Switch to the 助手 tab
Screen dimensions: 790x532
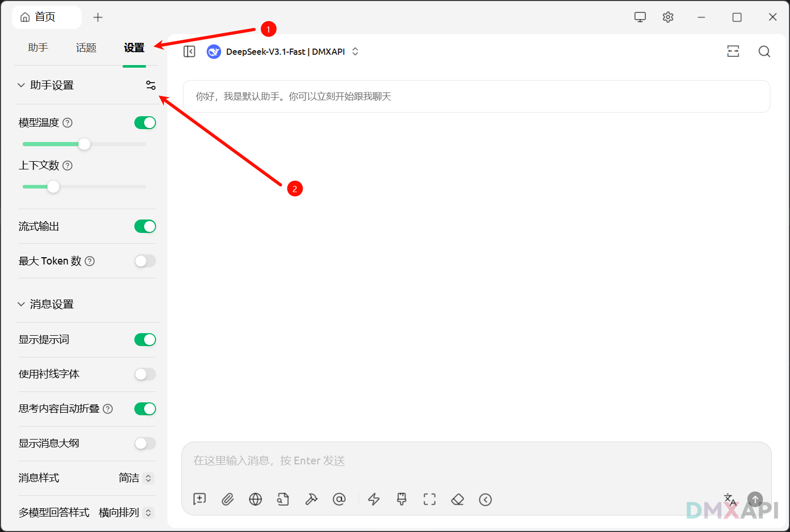(x=38, y=48)
